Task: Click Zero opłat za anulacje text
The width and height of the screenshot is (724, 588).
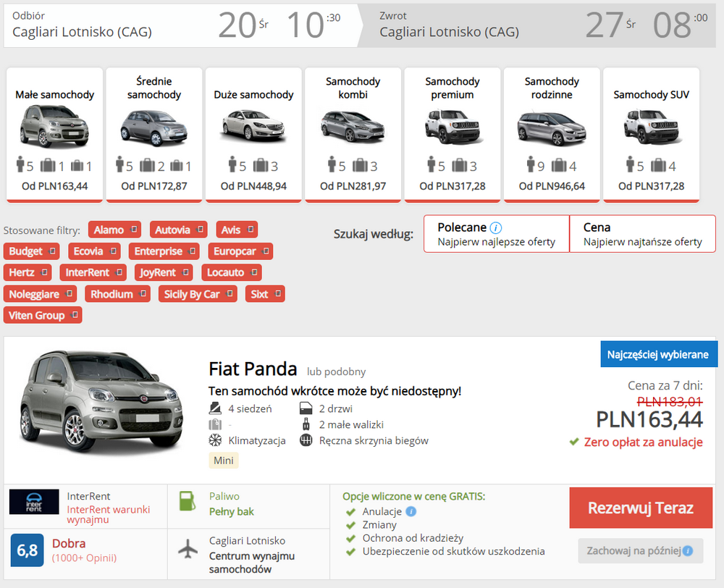Action: click(643, 442)
